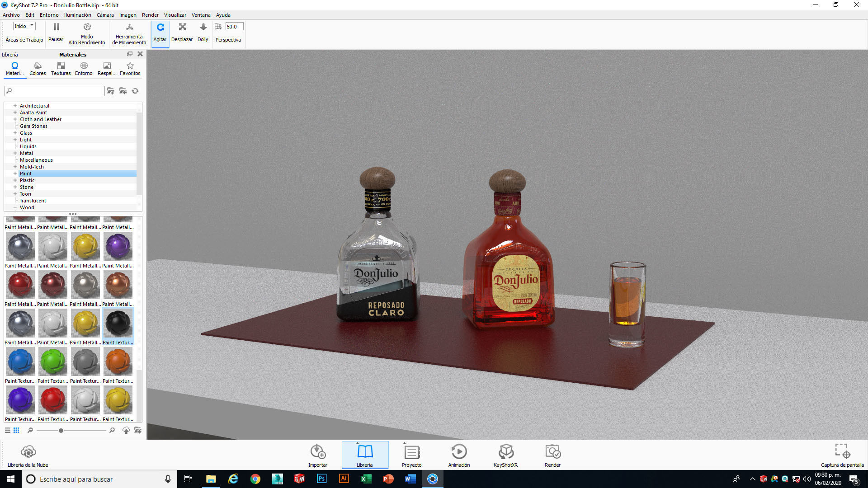The width and height of the screenshot is (868, 488).
Task: Close the Materiales library panel
Action: 140,54
